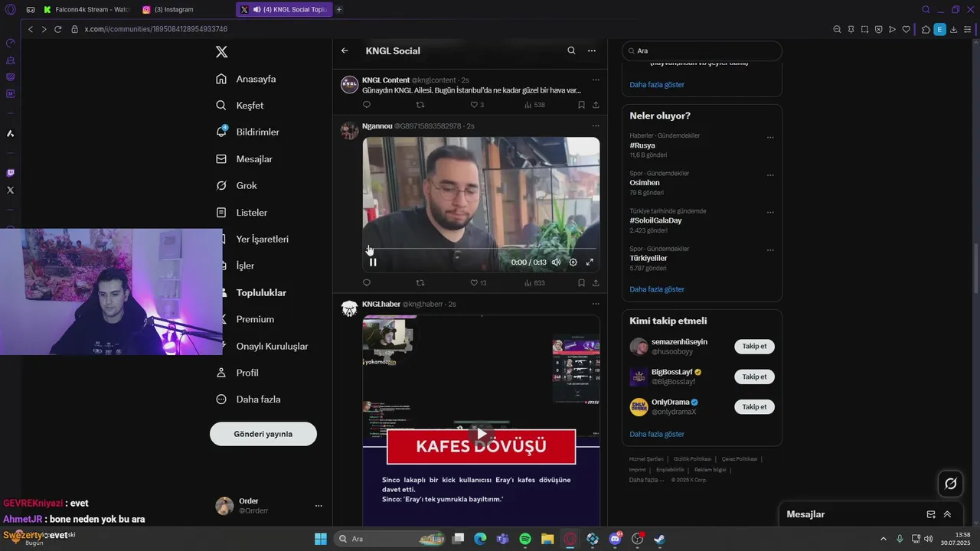Open more options on KNGL Content post
The image size is (980, 551).
tap(596, 80)
